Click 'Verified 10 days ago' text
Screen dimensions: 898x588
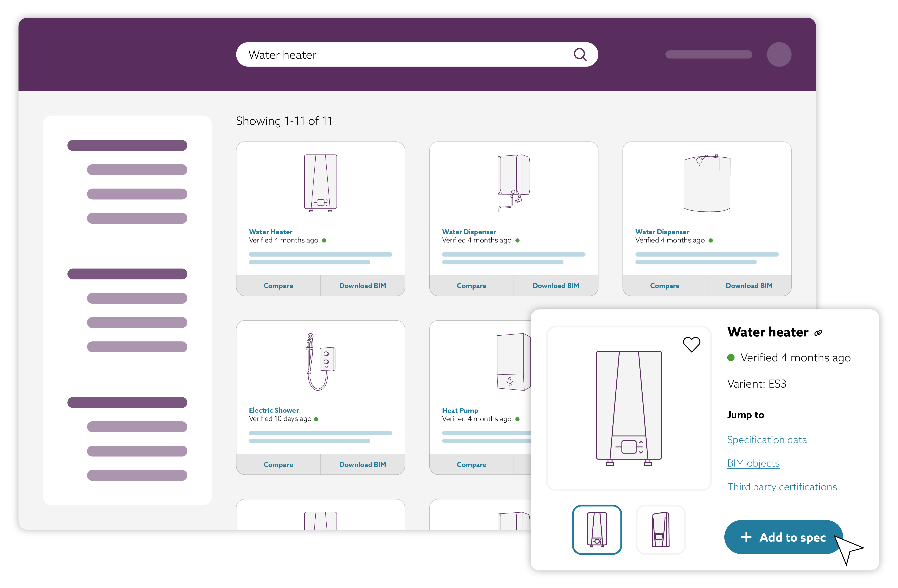pyautogui.click(x=280, y=419)
